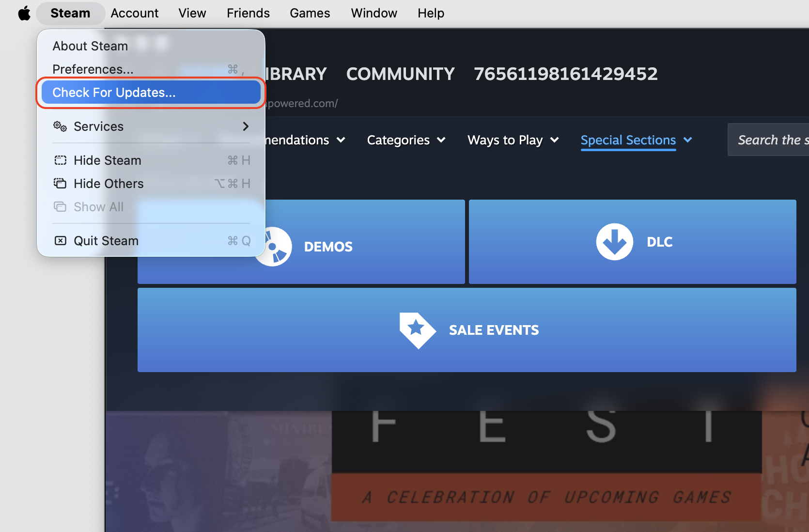Viewport: 809px width, 532px height.
Task: Open the View menu
Action: coord(192,13)
